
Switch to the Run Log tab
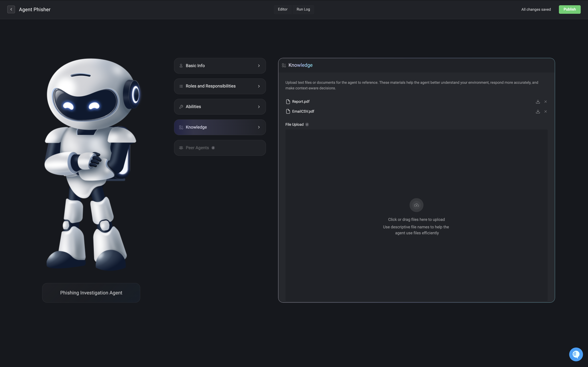pos(303,10)
